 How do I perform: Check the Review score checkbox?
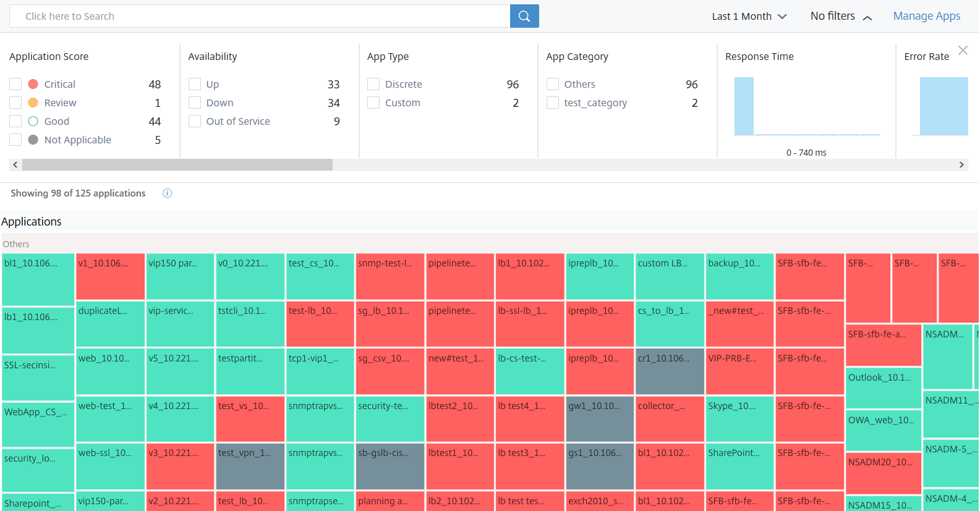[15, 103]
